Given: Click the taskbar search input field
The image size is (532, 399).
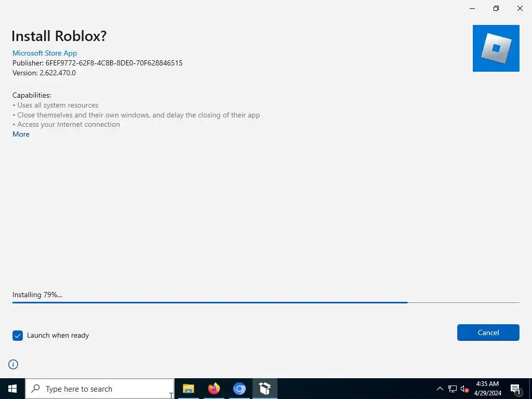Looking at the screenshot, I should point(100,389).
